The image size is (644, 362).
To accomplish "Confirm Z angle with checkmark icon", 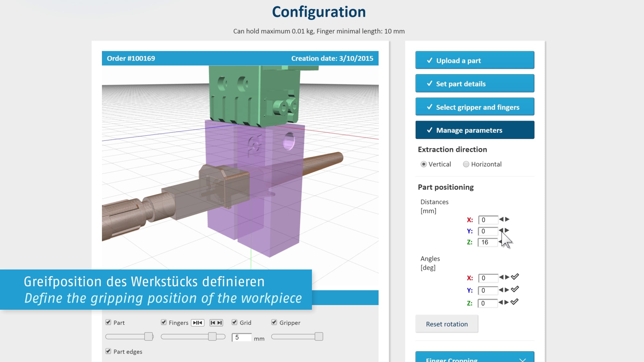I will [x=514, y=302].
